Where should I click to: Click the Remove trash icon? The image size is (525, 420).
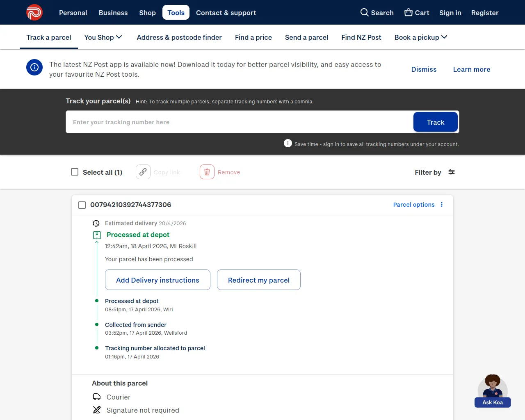(207, 172)
